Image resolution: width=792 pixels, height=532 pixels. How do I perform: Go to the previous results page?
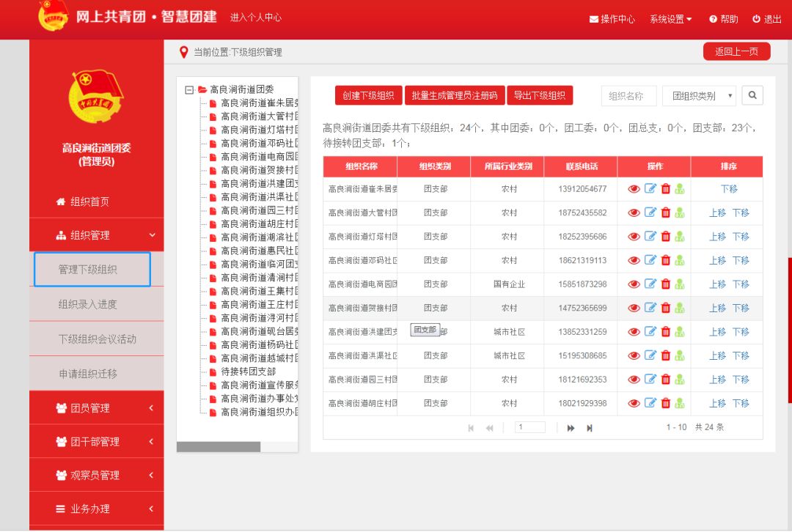[489, 428]
